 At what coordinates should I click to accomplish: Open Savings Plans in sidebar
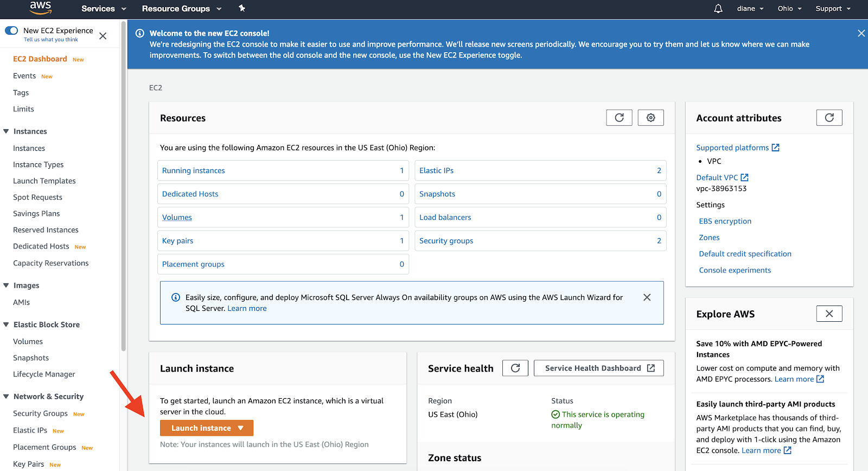pos(36,214)
